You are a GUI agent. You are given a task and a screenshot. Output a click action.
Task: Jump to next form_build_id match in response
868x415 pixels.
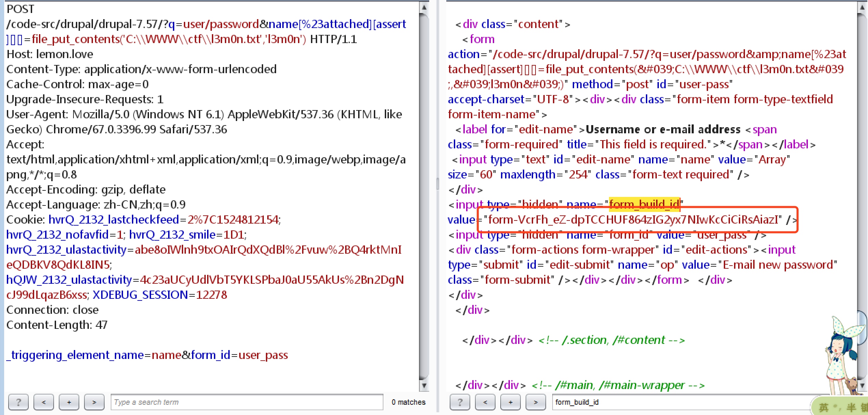(535, 402)
